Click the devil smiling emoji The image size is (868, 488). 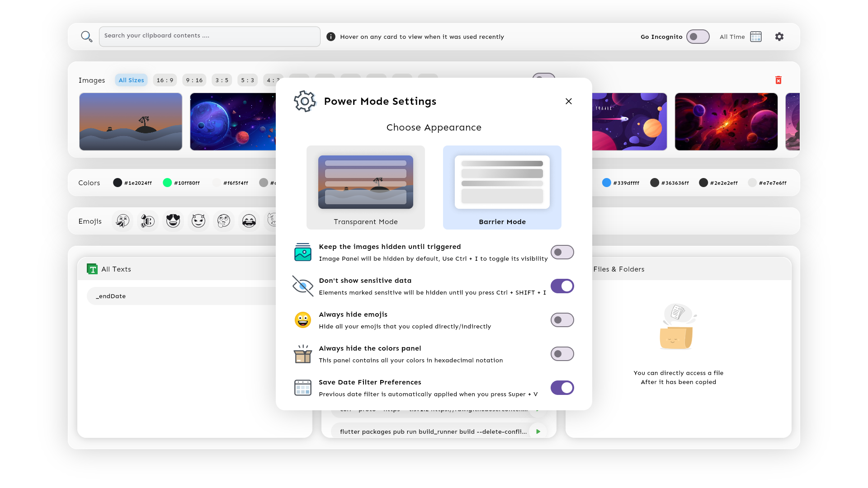[x=198, y=221]
